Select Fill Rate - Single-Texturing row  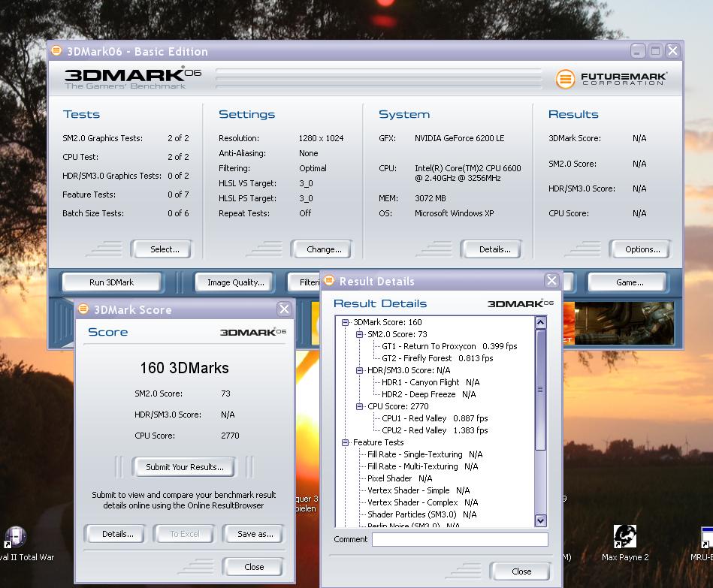tap(424, 454)
